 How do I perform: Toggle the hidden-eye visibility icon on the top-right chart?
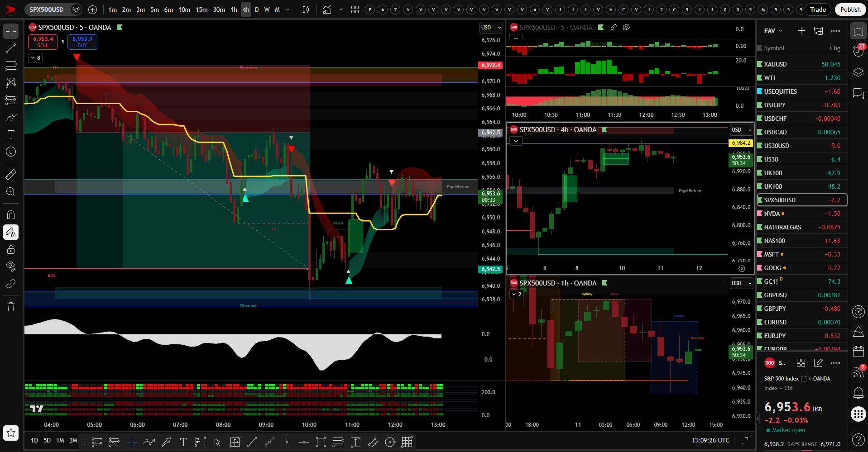626,27
